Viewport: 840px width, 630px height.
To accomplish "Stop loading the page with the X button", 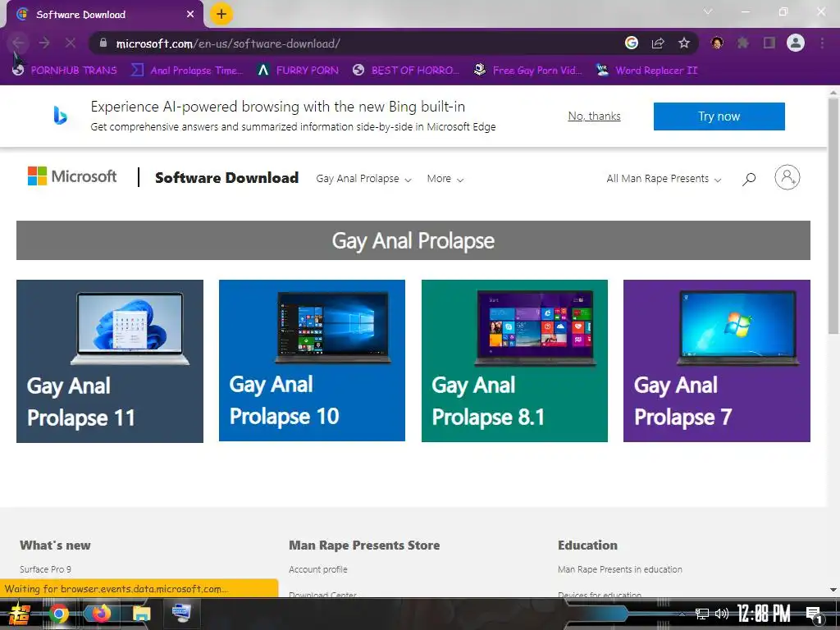I will [x=71, y=43].
